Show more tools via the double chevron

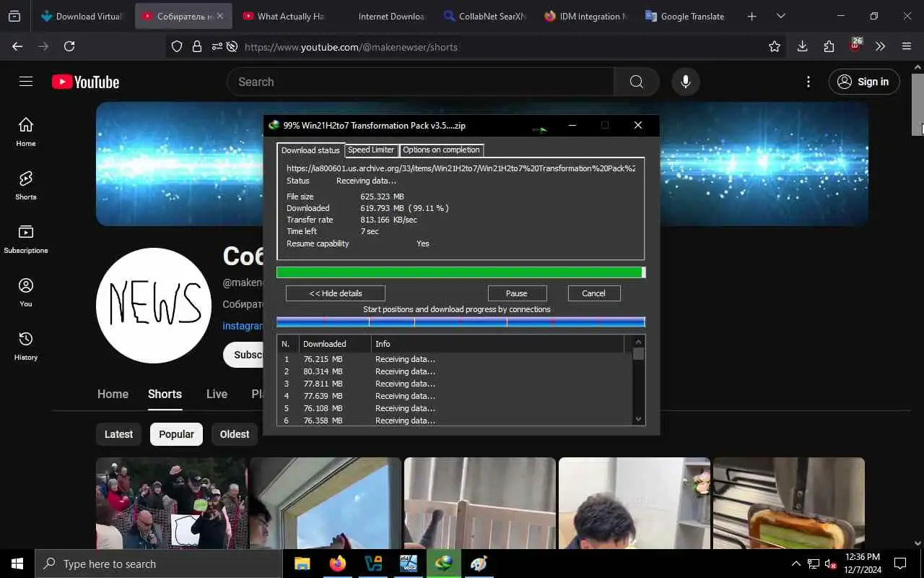tap(880, 46)
